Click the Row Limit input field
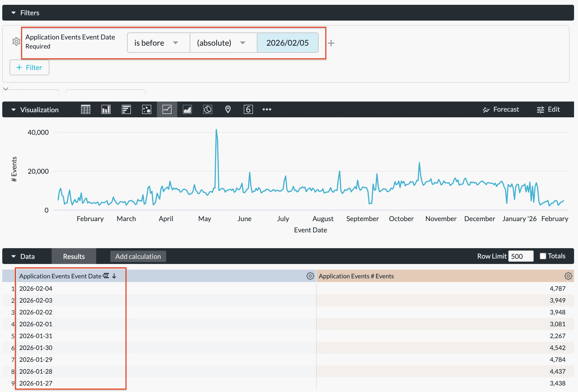Viewport: 578px width, 392px height. (520, 256)
